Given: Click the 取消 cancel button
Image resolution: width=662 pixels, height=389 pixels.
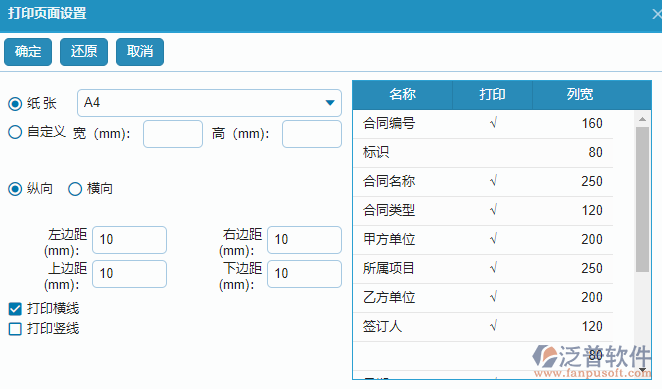Looking at the screenshot, I should tap(140, 52).
